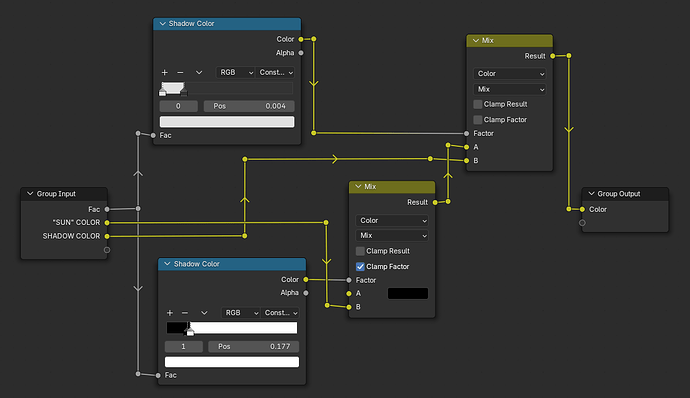
Task: Add a color stop in top Shadow Color ramp
Action: click(165, 72)
